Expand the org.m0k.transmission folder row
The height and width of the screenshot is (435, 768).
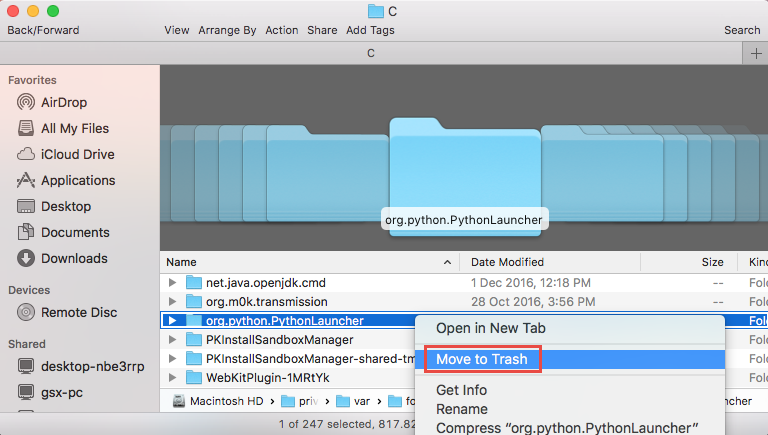172,302
